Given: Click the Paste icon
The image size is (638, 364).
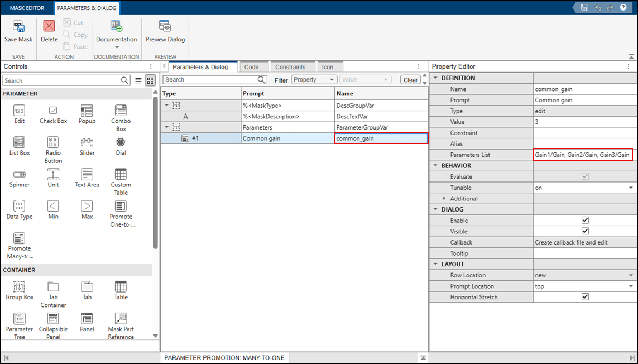Looking at the screenshot, I should click(x=67, y=46).
